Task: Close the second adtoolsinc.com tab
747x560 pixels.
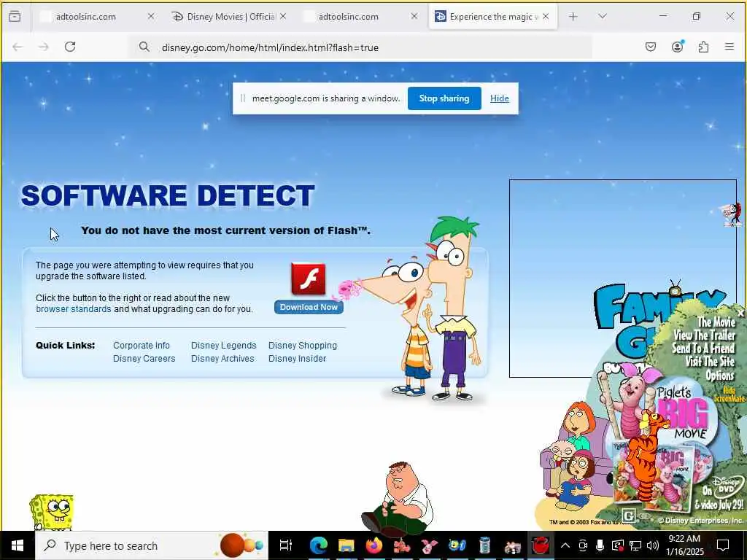Action: pyautogui.click(x=414, y=16)
